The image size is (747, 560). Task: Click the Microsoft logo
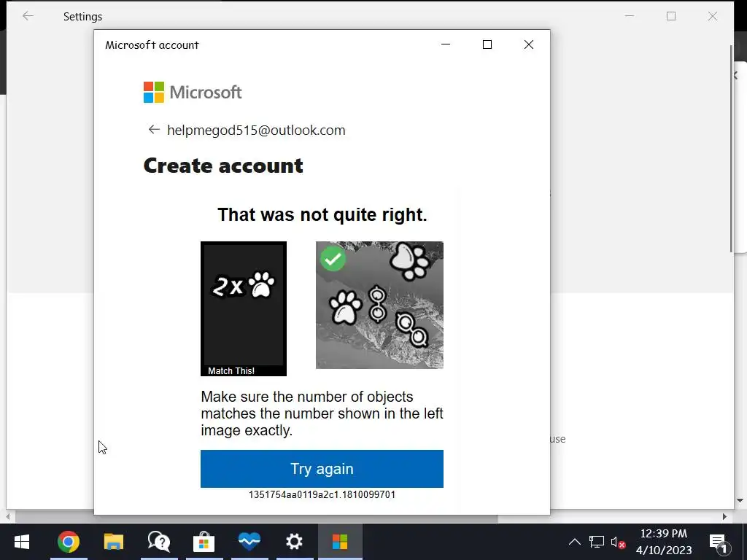[193, 92]
